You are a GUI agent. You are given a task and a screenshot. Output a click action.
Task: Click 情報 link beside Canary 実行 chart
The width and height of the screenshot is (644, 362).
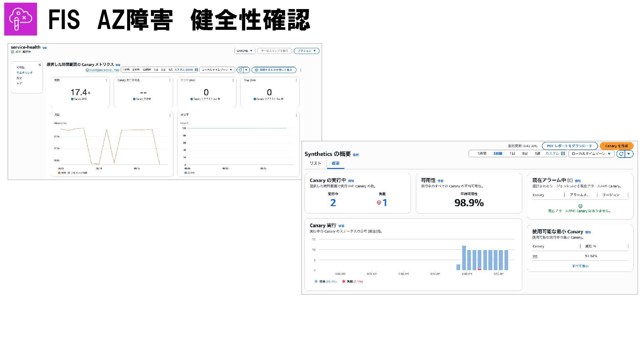pos(341,226)
